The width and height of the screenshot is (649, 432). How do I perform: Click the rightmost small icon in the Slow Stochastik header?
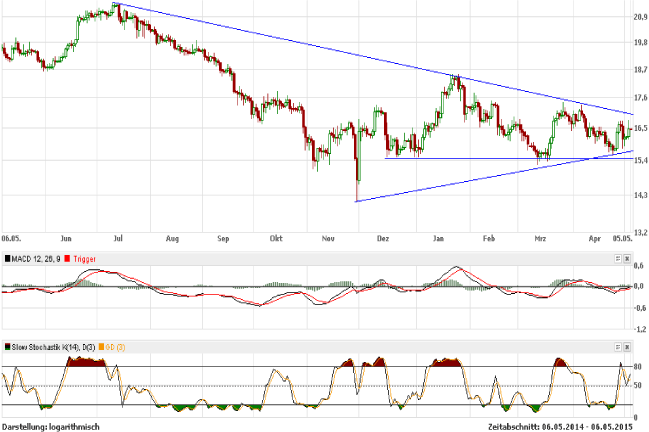(x=628, y=345)
